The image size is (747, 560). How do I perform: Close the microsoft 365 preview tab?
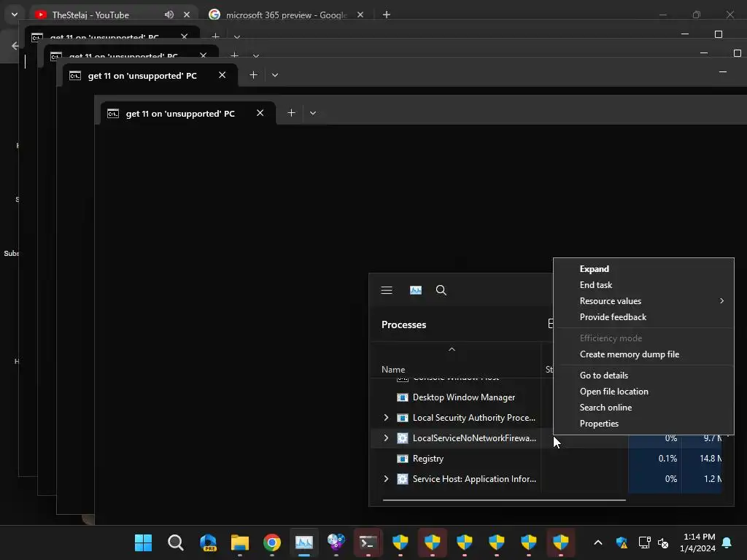click(360, 15)
